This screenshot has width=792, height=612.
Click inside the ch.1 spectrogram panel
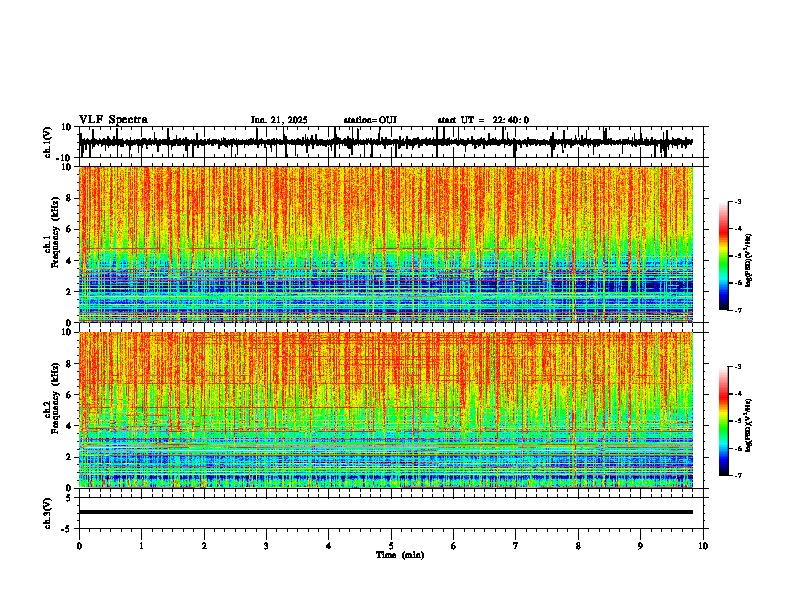[386, 244]
